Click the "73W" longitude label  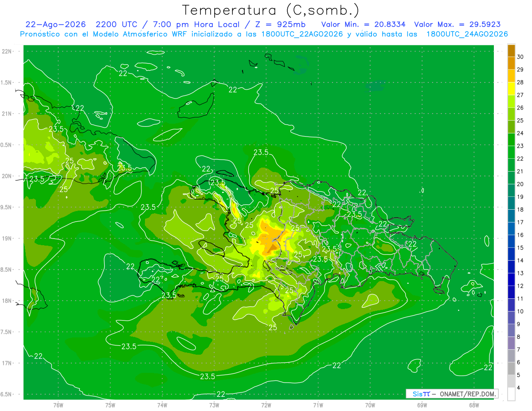coord(214,405)
